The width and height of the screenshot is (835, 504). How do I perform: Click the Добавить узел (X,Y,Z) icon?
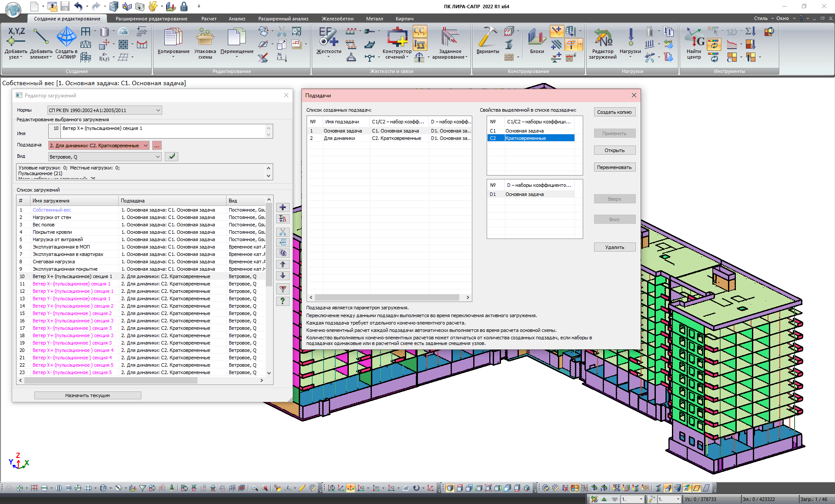coord(16,36)
